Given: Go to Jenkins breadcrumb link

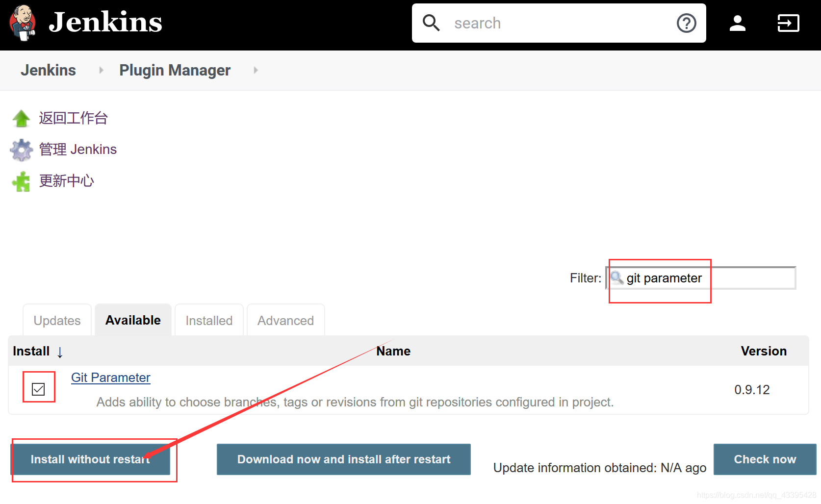Looking at the screenshot, I should (x=48, y=70).
